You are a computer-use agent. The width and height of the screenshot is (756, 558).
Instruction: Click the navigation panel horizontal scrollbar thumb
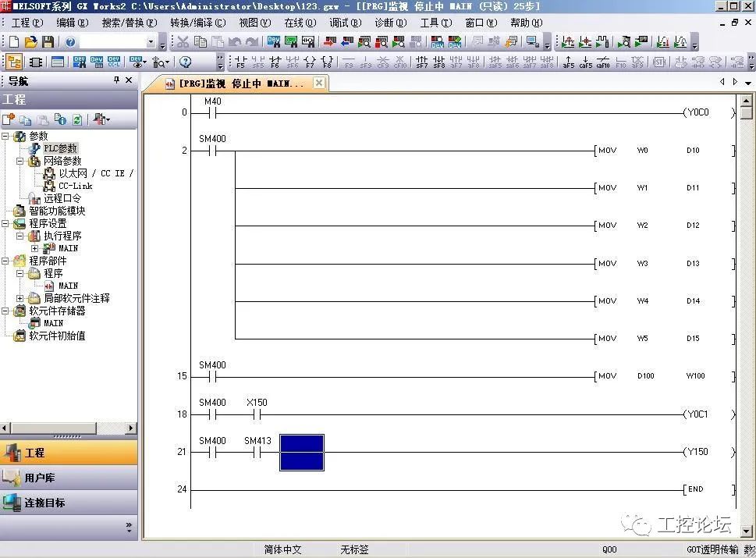click(53, 428)
